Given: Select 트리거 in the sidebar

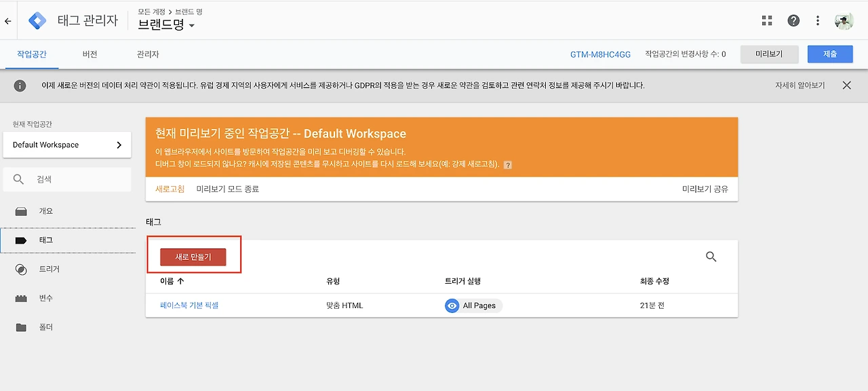Looking at the screenshot, I should pyautogui.click(x=50, y=269).
